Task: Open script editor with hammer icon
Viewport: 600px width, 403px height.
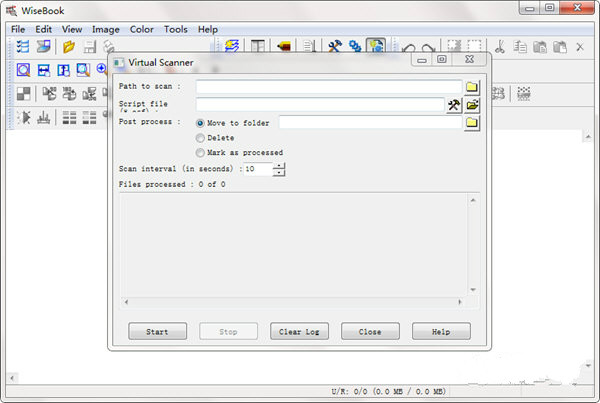Action: click(454, 105)
